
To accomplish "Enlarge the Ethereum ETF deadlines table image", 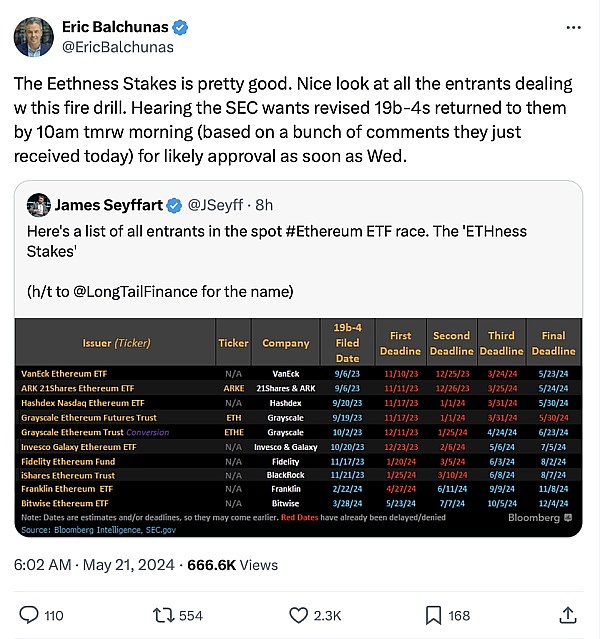I will (x=298, y=429).
